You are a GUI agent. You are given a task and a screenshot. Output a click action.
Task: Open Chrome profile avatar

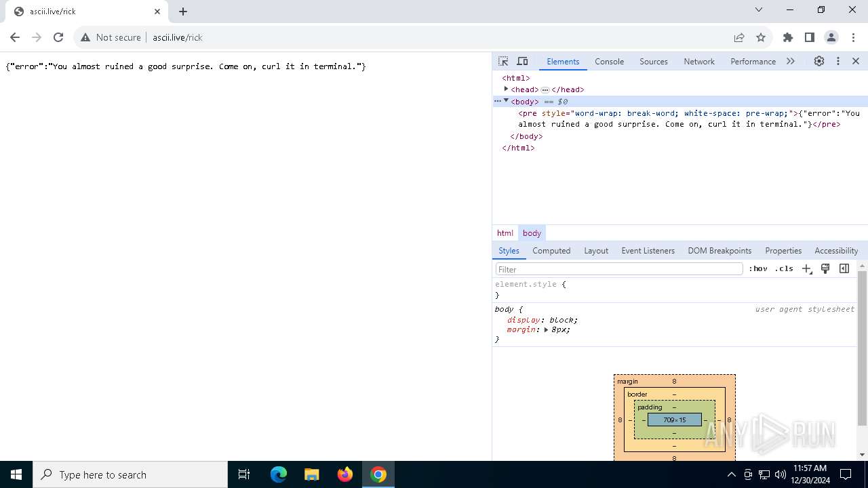click(831, 37)
